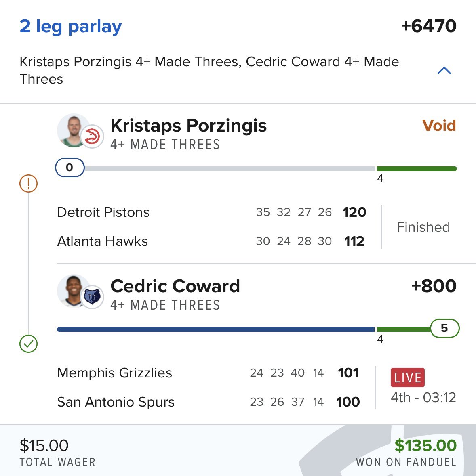Image resolution: width=476 pixels, height=476 pixels.
Task: Tap the Memphis Grizzlies team logo
Action: point(92,297)
